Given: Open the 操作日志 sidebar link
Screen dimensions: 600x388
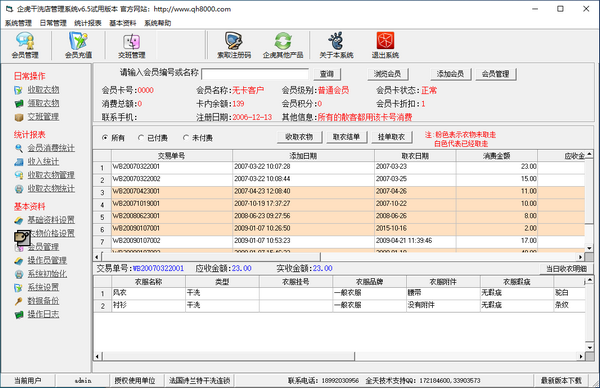Looking at the screenshot, I should 43,315.
